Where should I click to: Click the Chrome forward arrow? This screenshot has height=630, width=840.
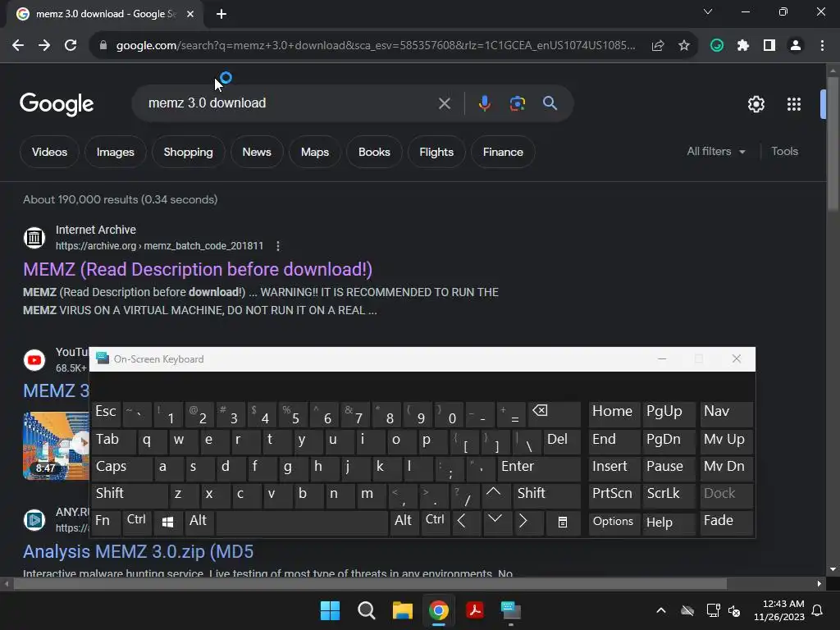[44, 46]
